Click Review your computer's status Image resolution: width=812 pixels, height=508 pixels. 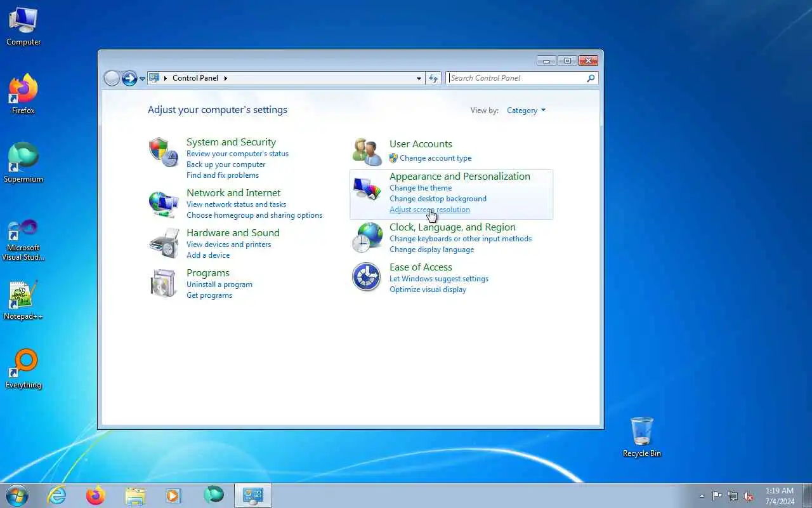click(237, 154)
